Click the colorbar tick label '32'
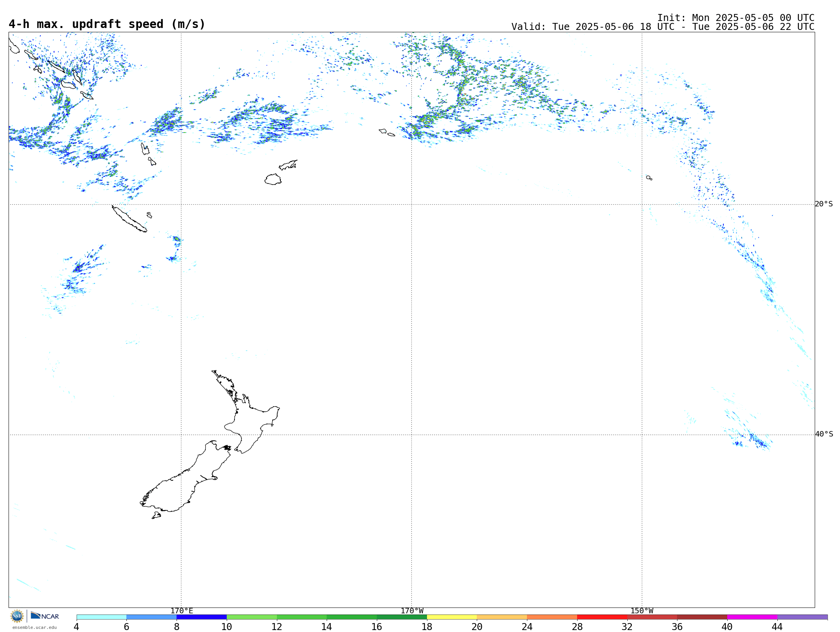Viewport: 840px width, 632px height. [x=627, y=627]
